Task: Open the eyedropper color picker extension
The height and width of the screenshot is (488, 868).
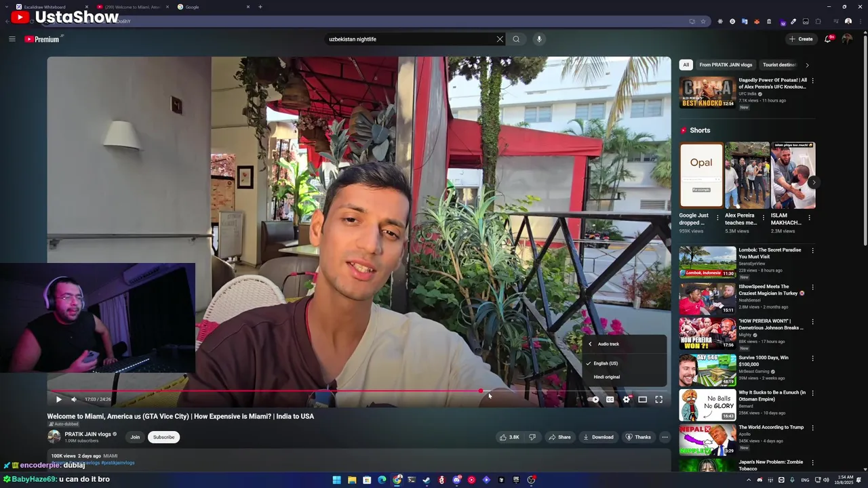Action: point(793,22)
